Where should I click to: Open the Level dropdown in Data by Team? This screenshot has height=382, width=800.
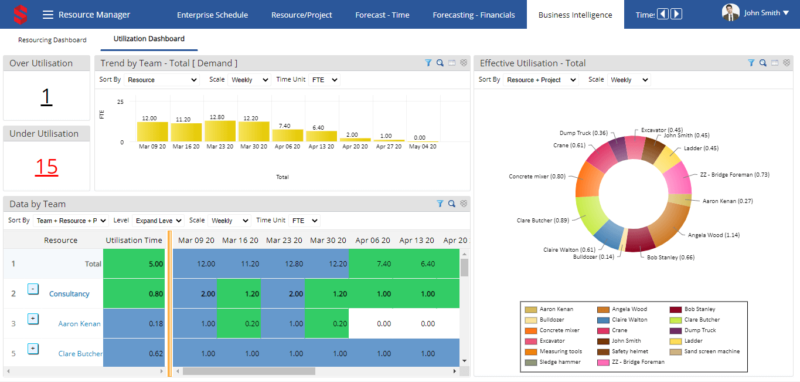tap(158, 221)
